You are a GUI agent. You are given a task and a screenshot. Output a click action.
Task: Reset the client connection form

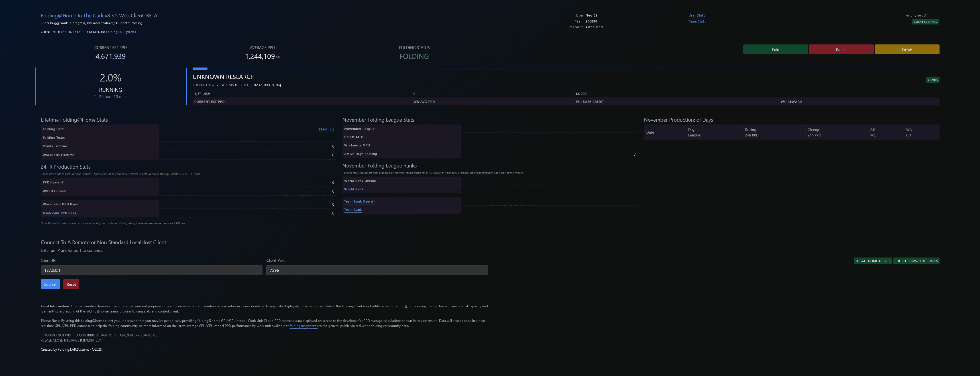71,284
